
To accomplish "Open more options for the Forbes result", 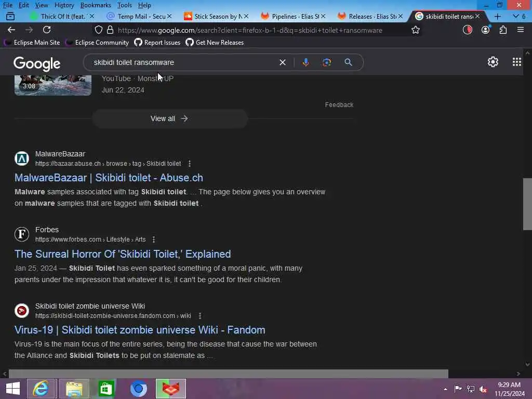I will pos(154,240).
